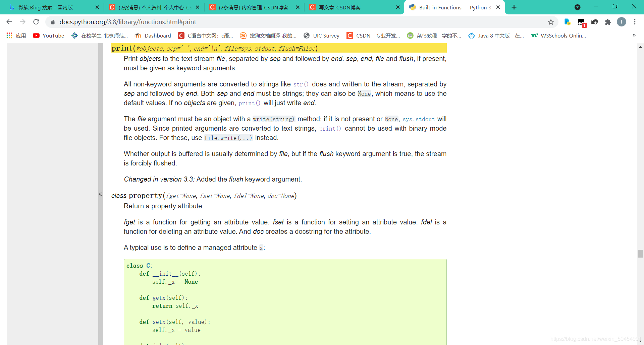
Task: Switch to the 内容管理-CSDN博客 tab
Action: (253, 7)
